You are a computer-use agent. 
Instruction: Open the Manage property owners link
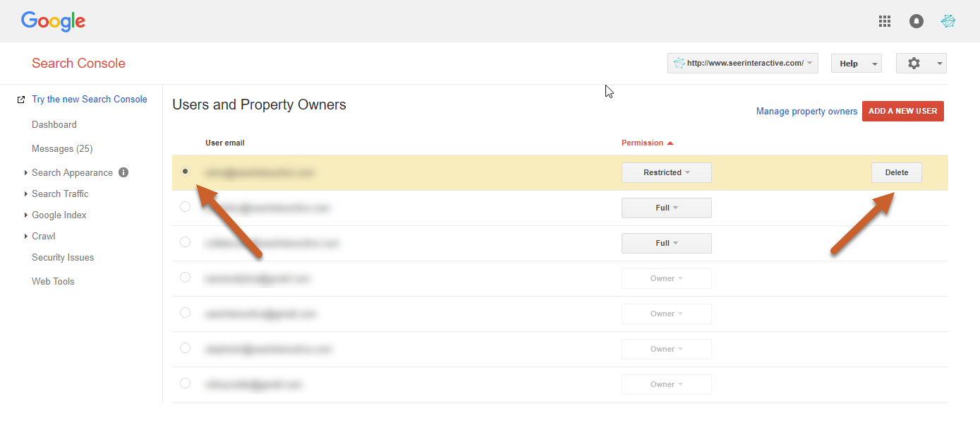(x=806, y=112)
